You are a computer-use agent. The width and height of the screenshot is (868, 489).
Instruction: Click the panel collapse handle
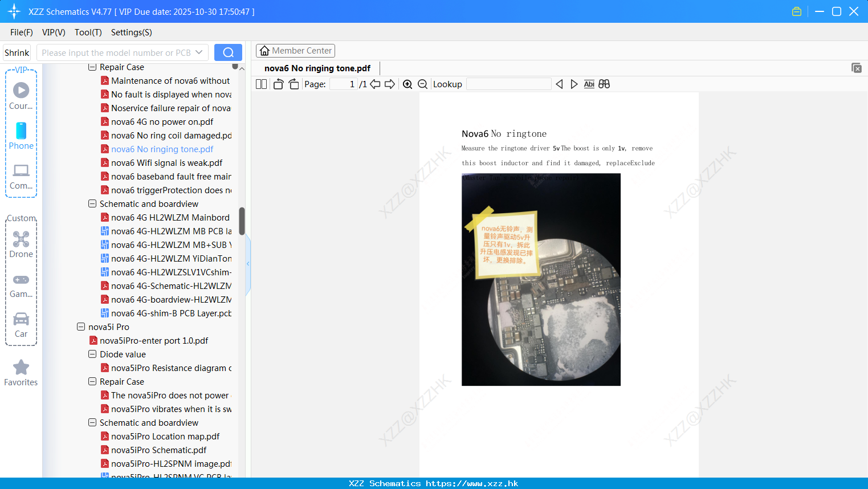pyautogui.click(x=248, y=264)
